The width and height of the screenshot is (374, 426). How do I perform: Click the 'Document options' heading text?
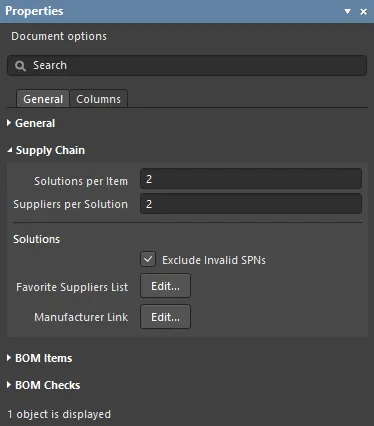[59, 36]
